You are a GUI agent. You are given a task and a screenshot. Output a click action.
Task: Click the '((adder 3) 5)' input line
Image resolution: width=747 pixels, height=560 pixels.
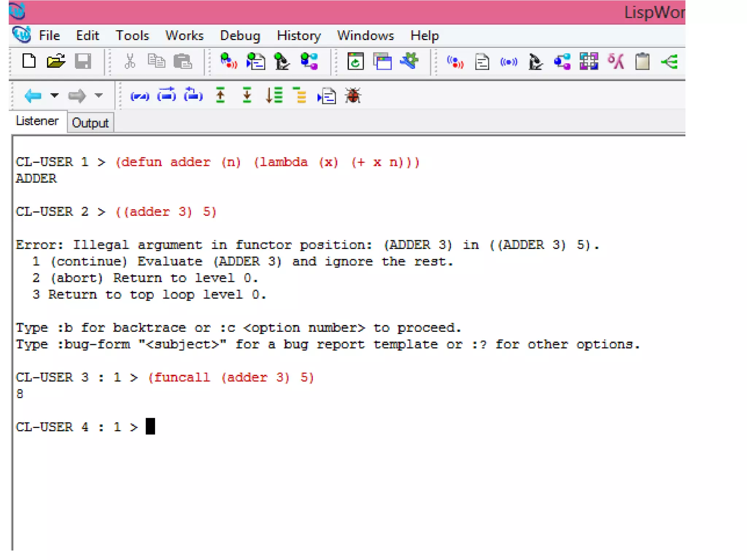(x=166, y=211)
